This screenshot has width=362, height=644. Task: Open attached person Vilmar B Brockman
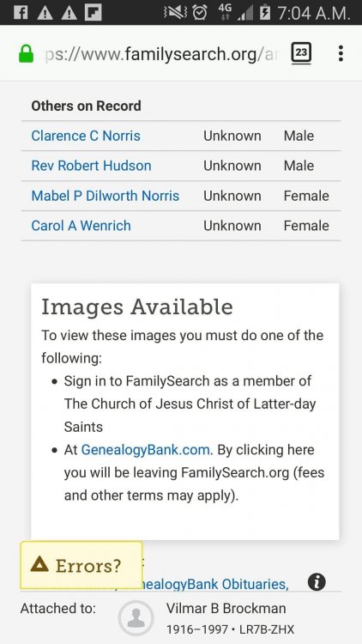[226, 608]
